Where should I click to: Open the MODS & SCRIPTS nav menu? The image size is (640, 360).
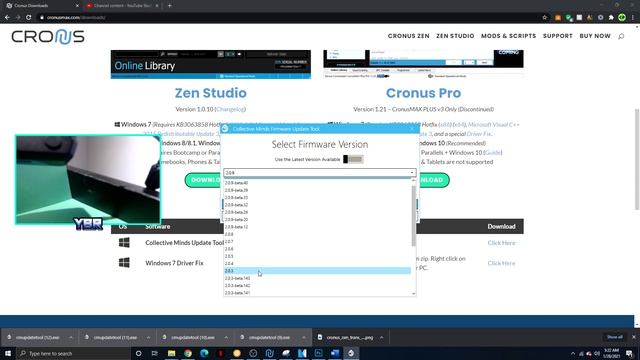tap(509, 36)
